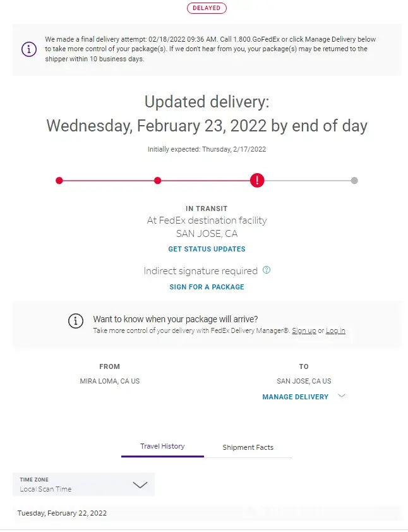This screenshot has height=532, width=408.
Task: Click the Tuesday, February 22, 2022 date row
Action: [x=62, y=513]
